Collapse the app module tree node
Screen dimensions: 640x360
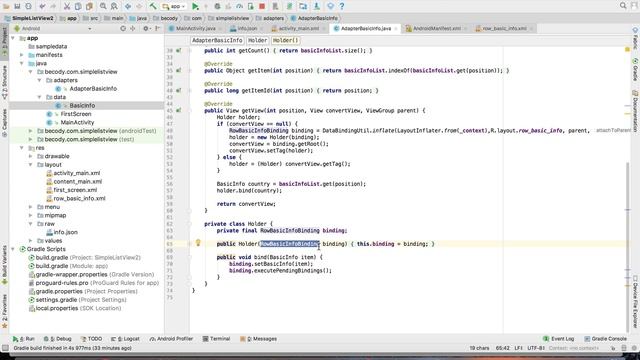point(13,38)
